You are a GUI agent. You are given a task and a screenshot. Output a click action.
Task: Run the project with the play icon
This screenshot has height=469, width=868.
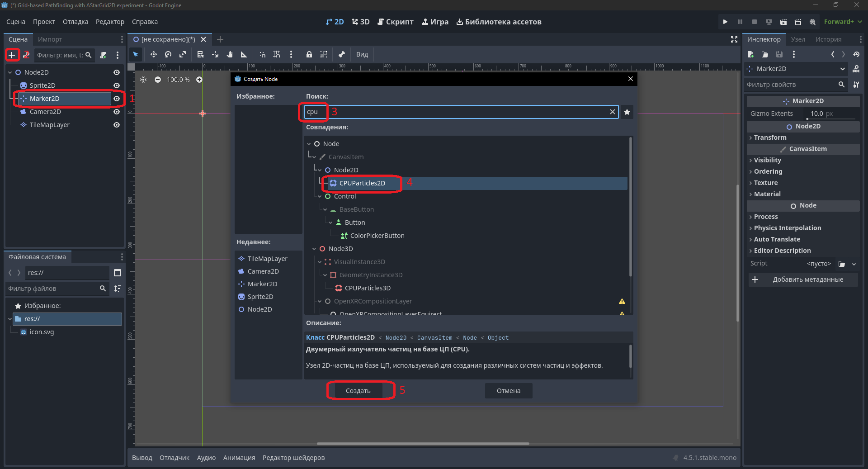(x=725, y=22)
